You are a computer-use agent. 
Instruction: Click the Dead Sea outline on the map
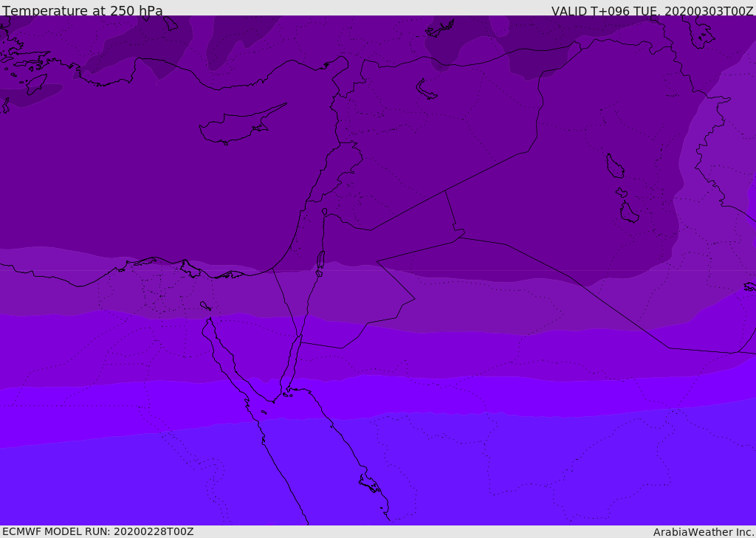(x=320, y=261)
